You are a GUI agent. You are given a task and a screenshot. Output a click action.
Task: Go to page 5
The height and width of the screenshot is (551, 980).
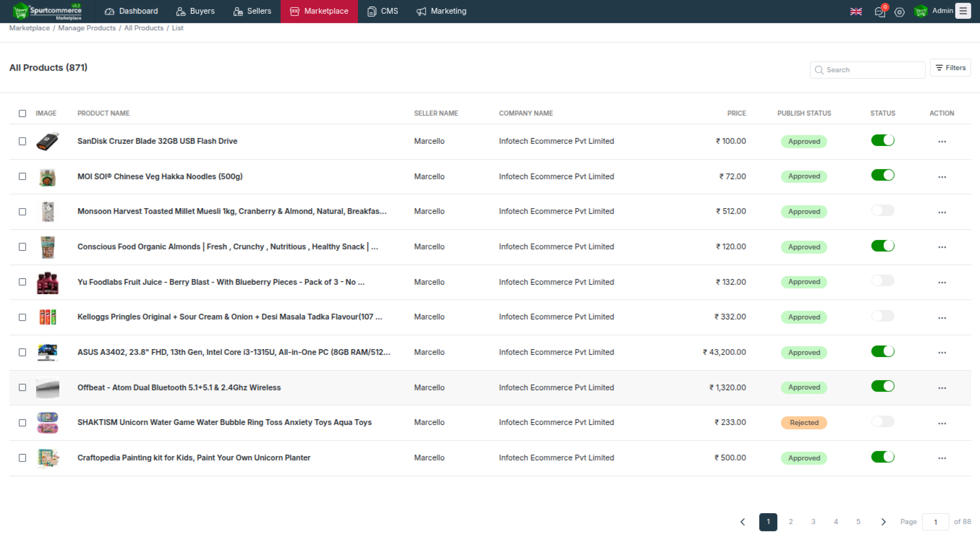pos(858,522)
